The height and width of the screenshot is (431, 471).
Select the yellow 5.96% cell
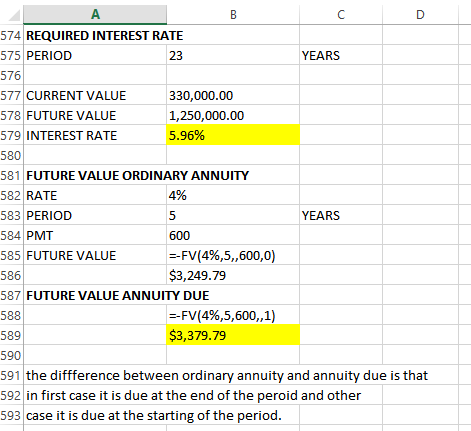click(x=233, y=135)
